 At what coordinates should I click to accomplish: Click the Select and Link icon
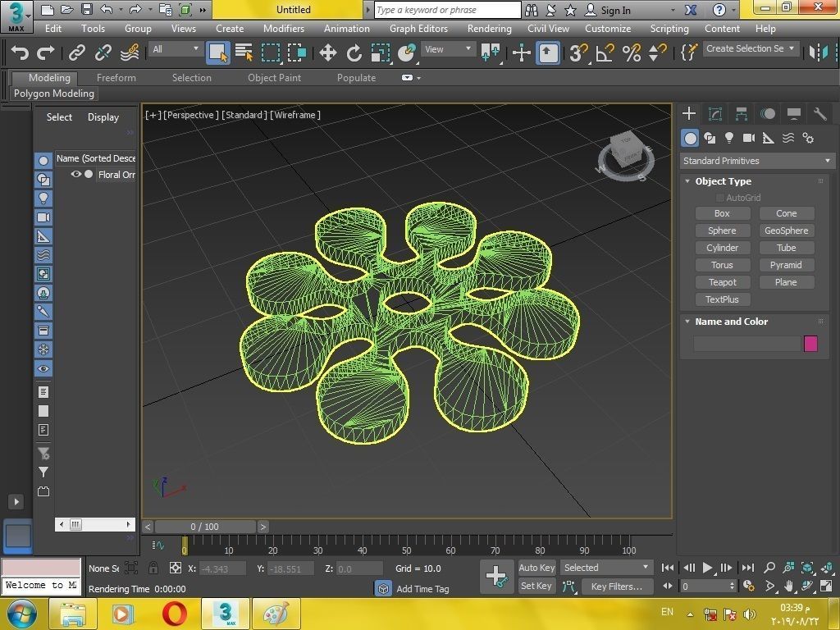tap(76, 53)
